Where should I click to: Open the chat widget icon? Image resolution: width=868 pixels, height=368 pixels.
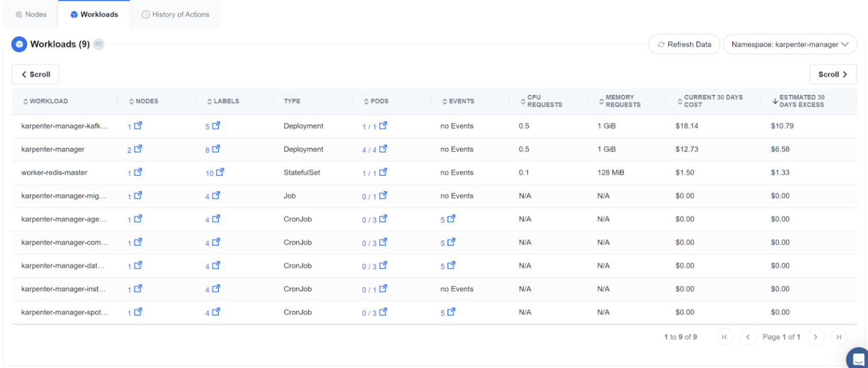pyautogui.click(x=858, y=358)
